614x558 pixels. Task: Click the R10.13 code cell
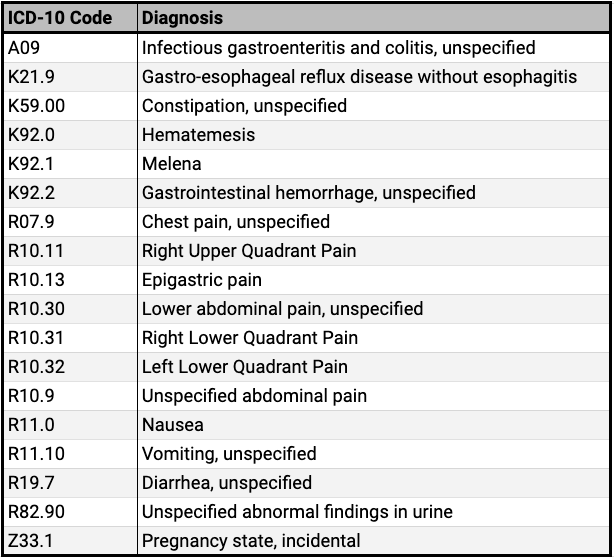pyautogui.click(x=71, y=280)
